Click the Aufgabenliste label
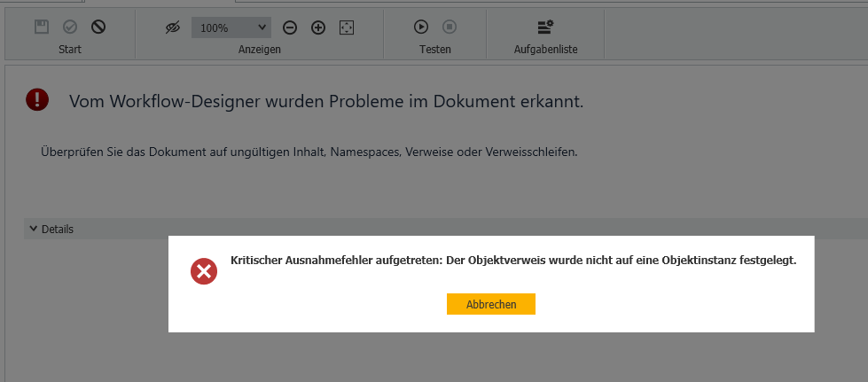The width and height of the screenshot is (868, 382). (x=545, y=50)
